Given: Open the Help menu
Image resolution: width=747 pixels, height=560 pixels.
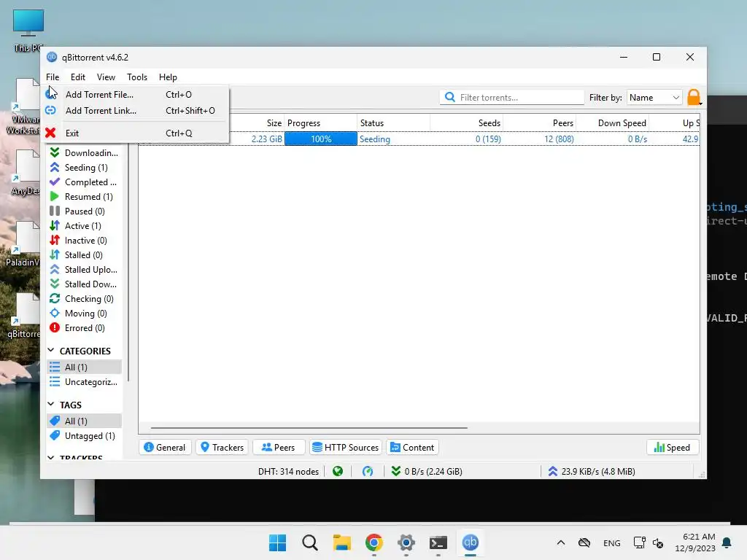Looking at the screenshot, I should point(168,77).
